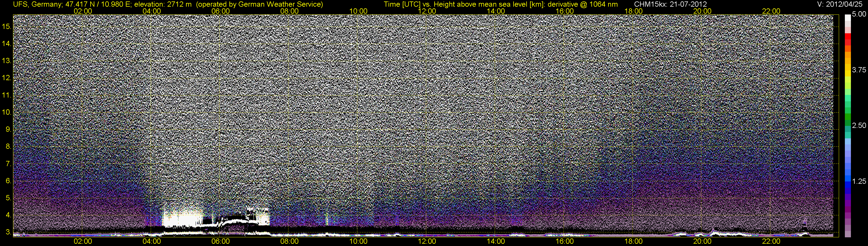Image resolution: width=868 pixels, height=246 pixels.
Task: Click the 12:00 label on the lower time axis
Action: [427, 241]
